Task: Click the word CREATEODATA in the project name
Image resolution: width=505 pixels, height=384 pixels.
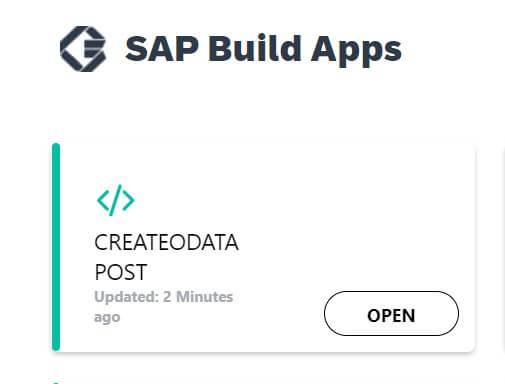Action: 166,242
